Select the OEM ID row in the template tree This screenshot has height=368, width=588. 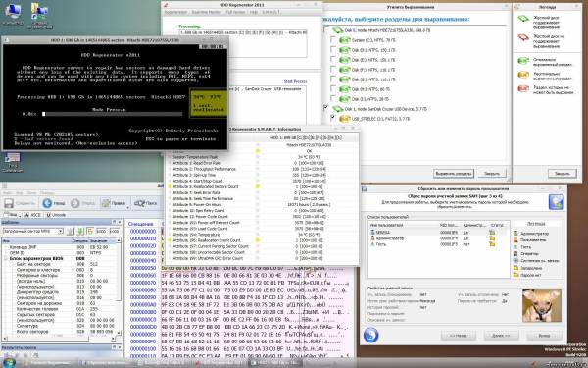coord(60,253)
